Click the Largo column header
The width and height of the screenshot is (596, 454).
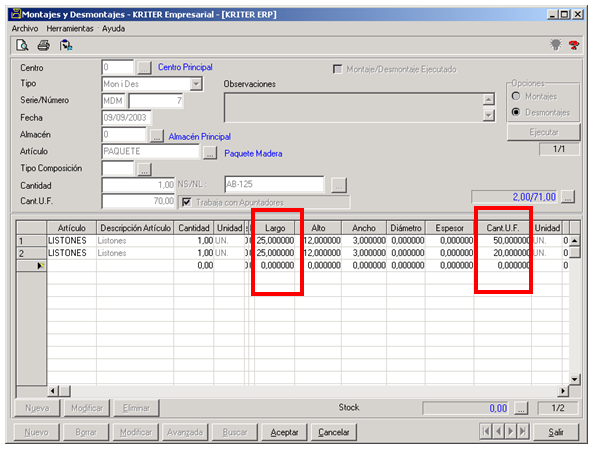[275, 228]
